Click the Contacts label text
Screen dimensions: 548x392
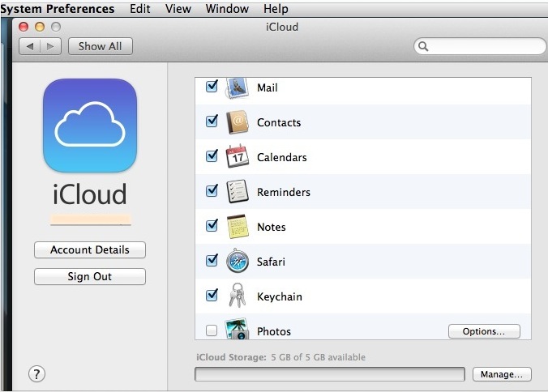[279, 122]
